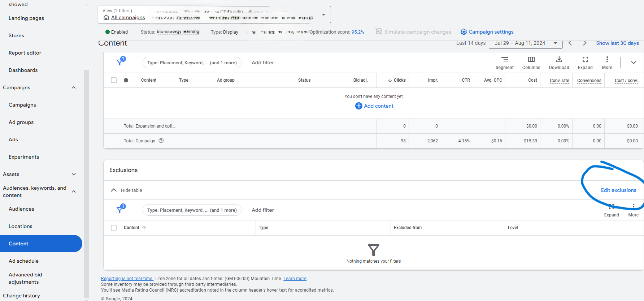Click the optimization score 95.2% value
644x301 pixels.
(358, 32)
